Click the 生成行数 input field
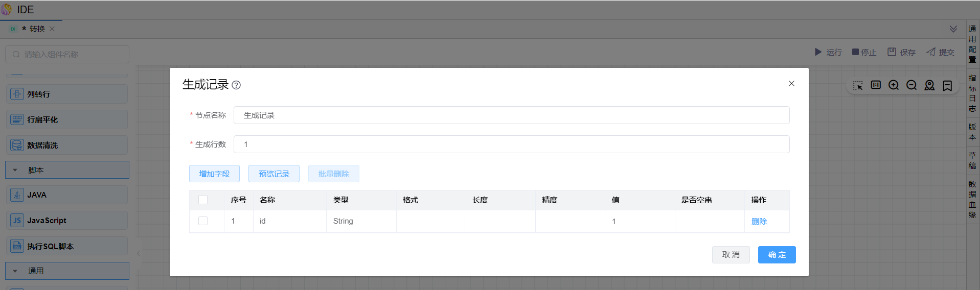The height and width of the screenshot is (290, 980). pos(511,144)
